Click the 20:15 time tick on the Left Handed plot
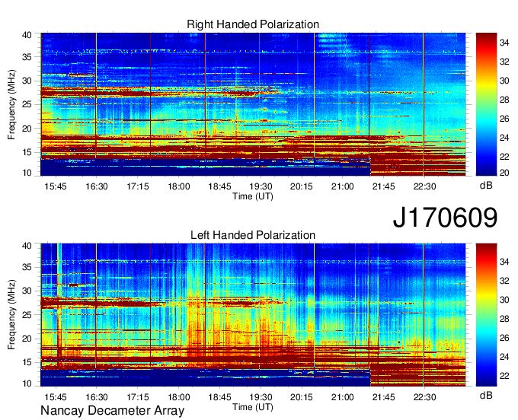The image size is (518, 420). pyautogui.click(x=302, y=397)
